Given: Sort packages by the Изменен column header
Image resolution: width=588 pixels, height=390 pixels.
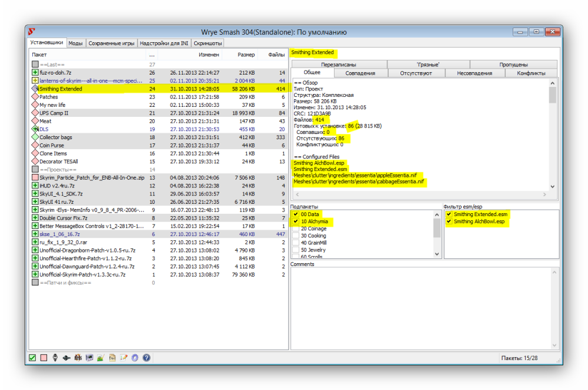Looking at the screenshot, I should click(190, 55).
